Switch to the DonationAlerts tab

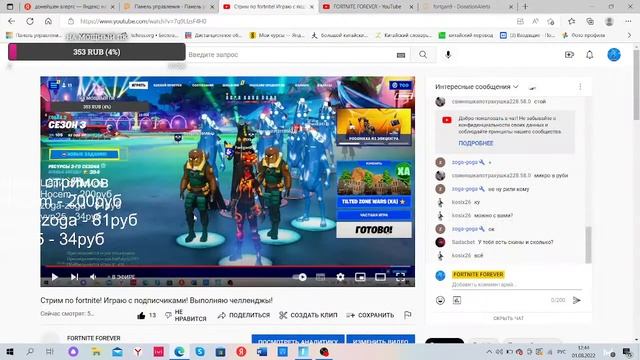pos(468,7)
